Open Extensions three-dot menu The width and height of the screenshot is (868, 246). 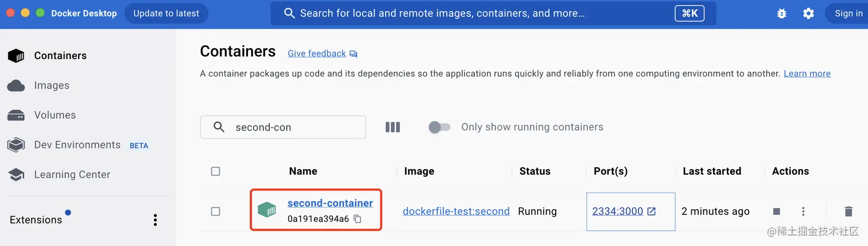click(155, 220)
